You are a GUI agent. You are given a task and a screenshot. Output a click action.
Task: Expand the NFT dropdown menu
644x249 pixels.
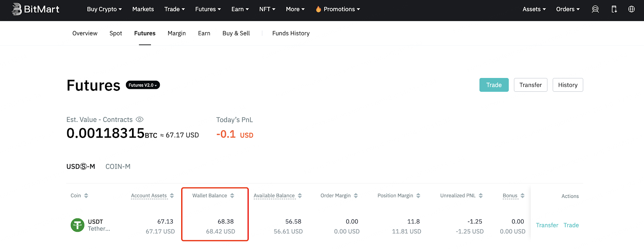click(267, 9)
